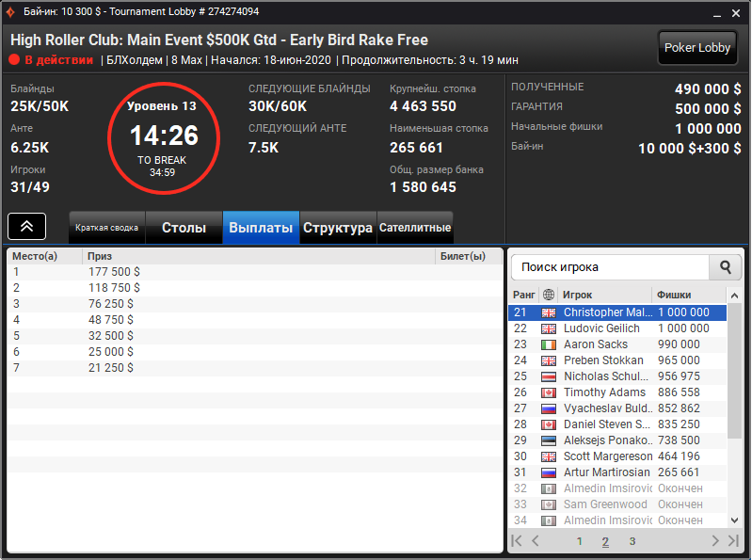
Task: Click in the Поиск игрока search field
Action: [x=610, y=267]
